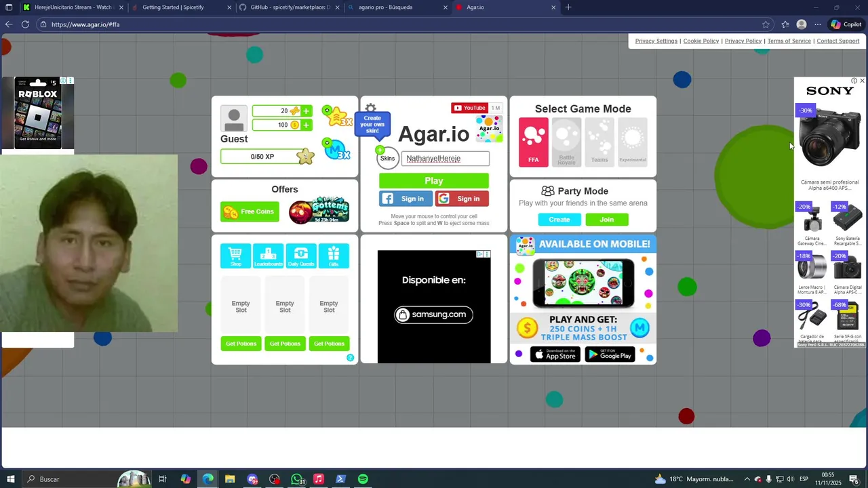Click Get Potions under the middle slot

(285, 344)
